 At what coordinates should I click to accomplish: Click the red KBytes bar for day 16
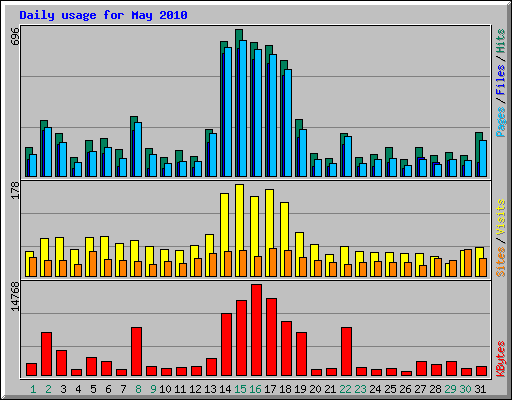click(x=256, y=330)
